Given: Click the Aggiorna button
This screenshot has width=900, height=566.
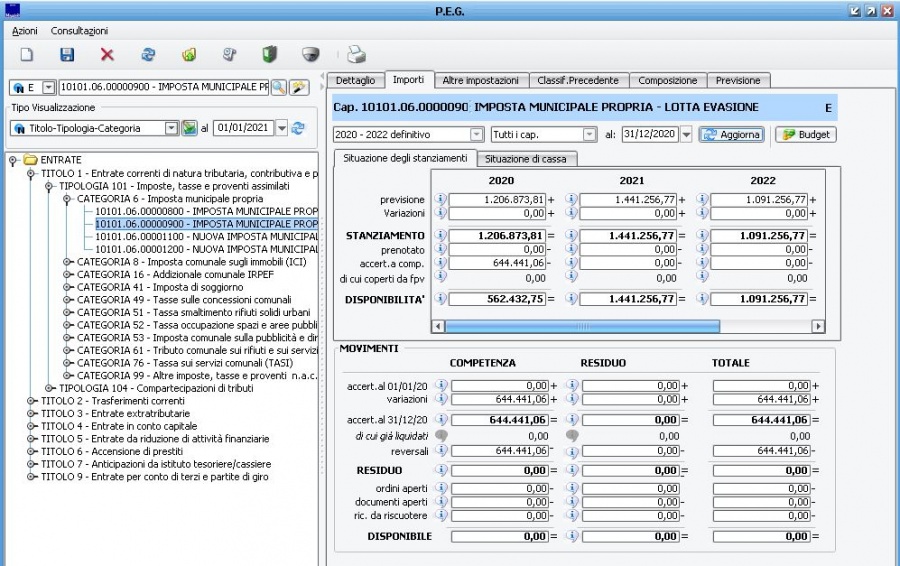Looking at the screenshot, I should tap(731, 134).
